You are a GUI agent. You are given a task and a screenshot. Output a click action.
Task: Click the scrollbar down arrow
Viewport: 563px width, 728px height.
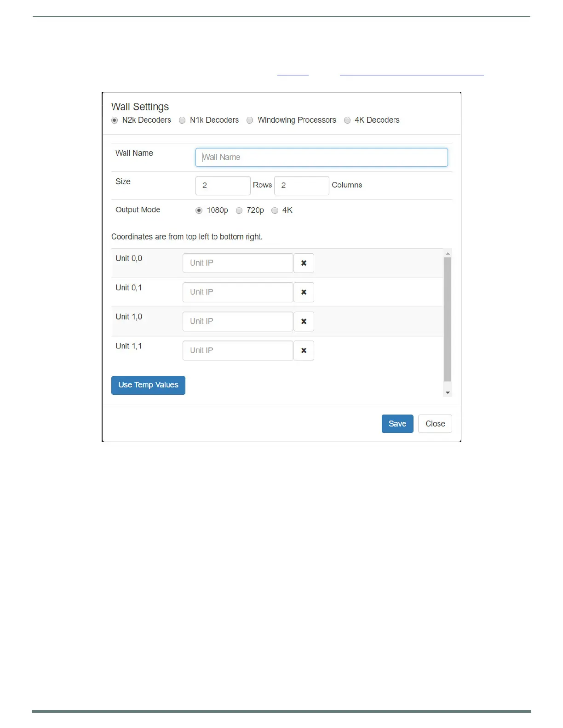pyautogui.click(x=448, y=392)
